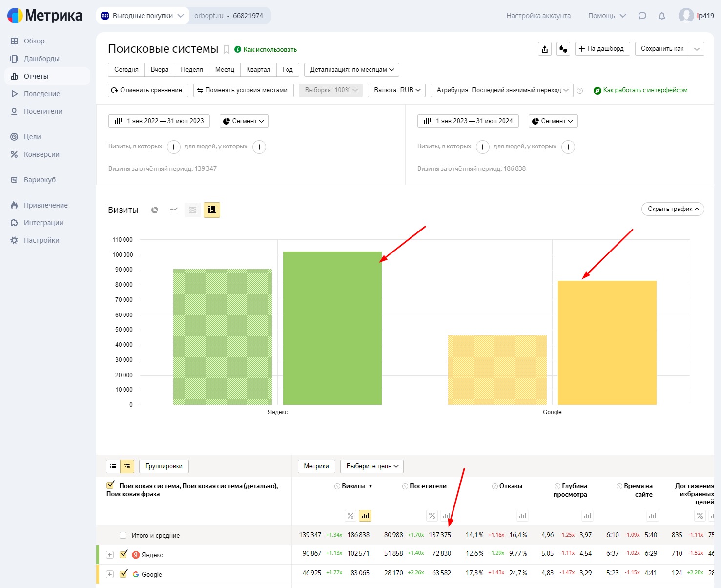
Task: Go to Посетители section
Action: click(43, 111)
